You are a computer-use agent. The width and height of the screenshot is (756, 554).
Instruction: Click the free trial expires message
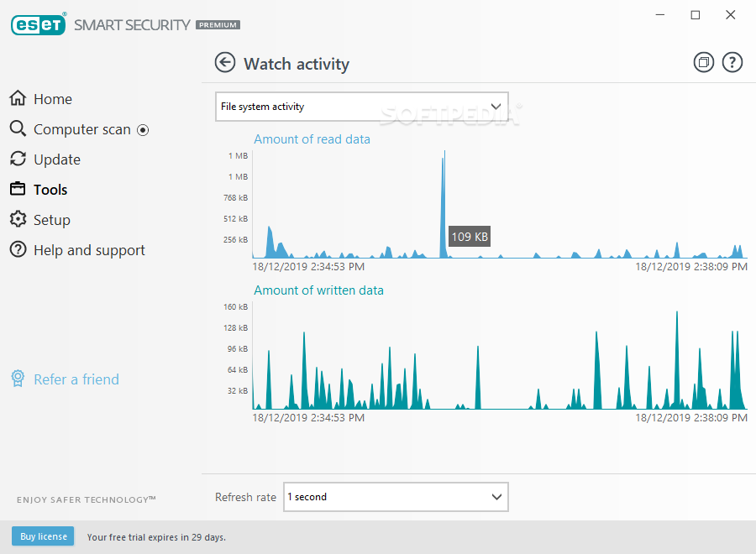pos(156,537)
